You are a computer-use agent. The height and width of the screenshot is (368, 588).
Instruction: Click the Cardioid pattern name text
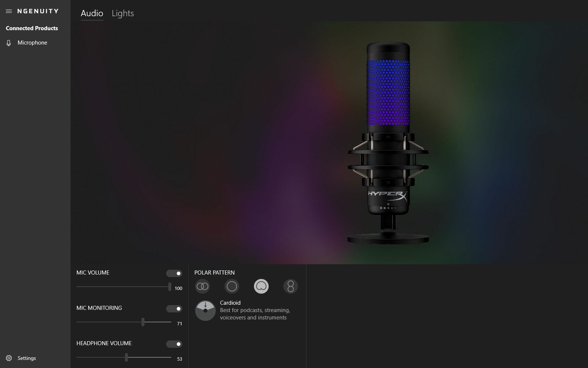(230, 303)
